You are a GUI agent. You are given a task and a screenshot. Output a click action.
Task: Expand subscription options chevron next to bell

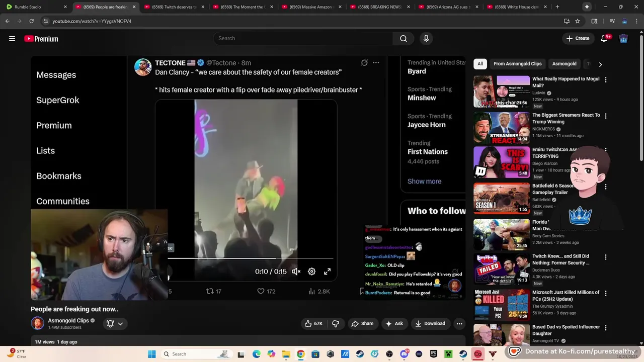120,324
